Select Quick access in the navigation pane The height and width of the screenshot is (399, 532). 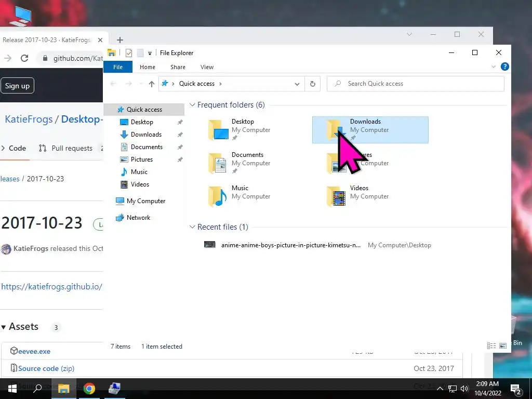(144, 109)
